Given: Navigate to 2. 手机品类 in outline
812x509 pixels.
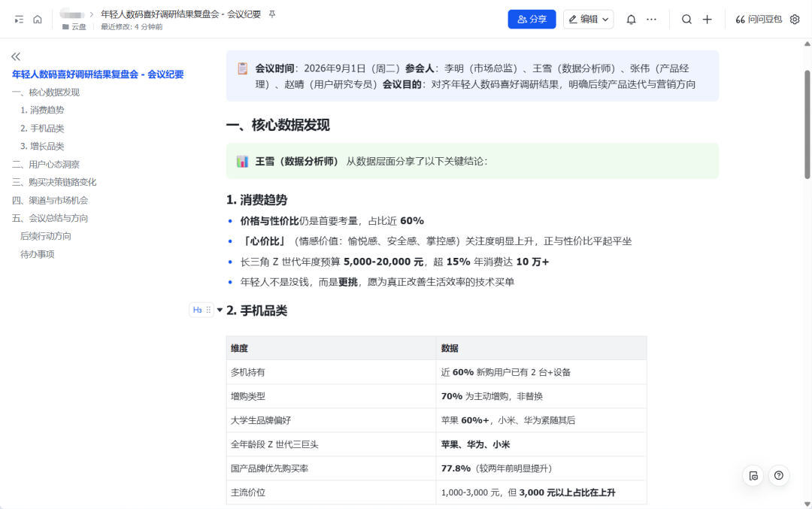Looking at the screenshot, I should pos(42,128).
